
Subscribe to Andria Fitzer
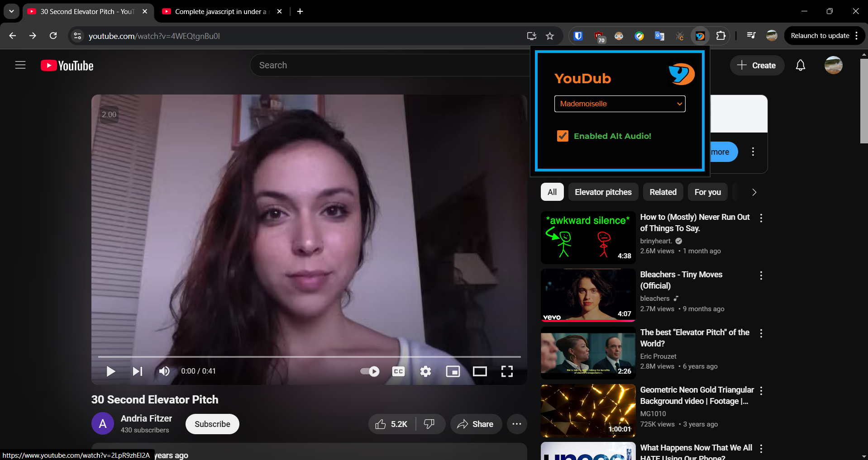[x=212, y=424]
